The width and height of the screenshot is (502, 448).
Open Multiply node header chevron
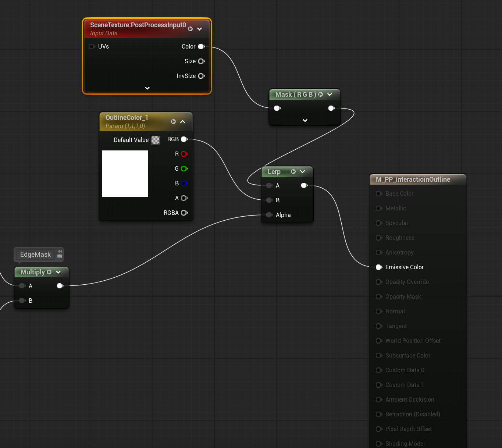pos(58,272)
